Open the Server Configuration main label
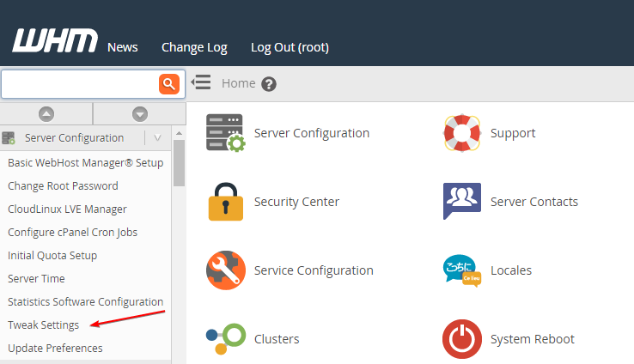 pyautogui.click(x=312, y=133)
